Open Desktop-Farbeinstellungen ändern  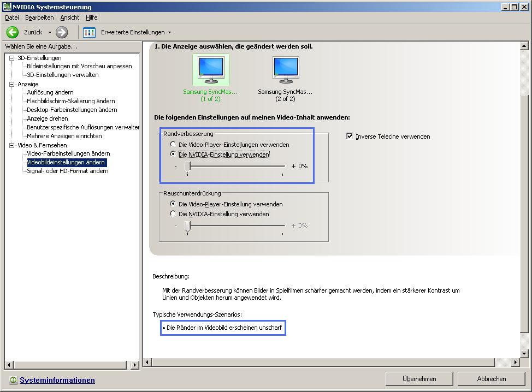(x=72, y=110)
